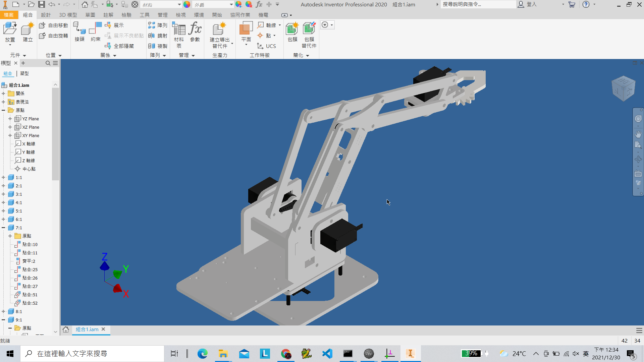This screenshot has width=644, height=362.
Task: Expand the 表現法 node
Action: pyautogui.click(x=3, y=102)
